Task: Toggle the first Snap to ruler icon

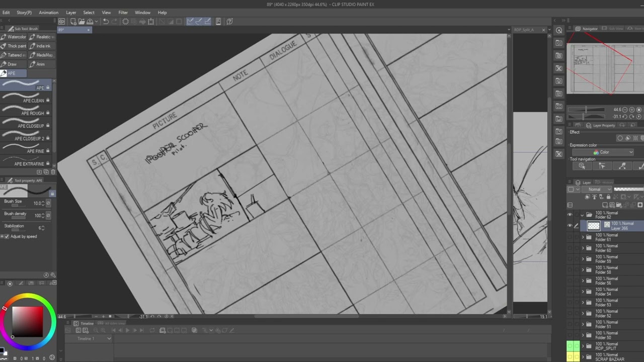Action: (x=190, y=22)
